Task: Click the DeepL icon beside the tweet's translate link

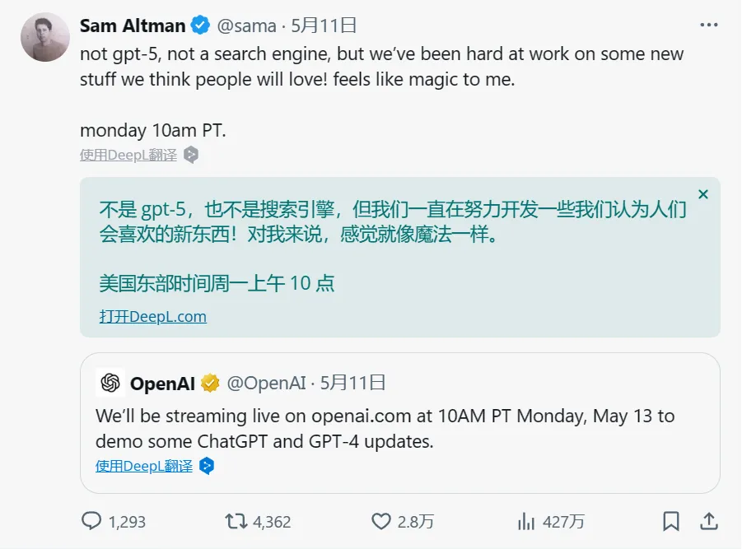Action: click(191, 155)
